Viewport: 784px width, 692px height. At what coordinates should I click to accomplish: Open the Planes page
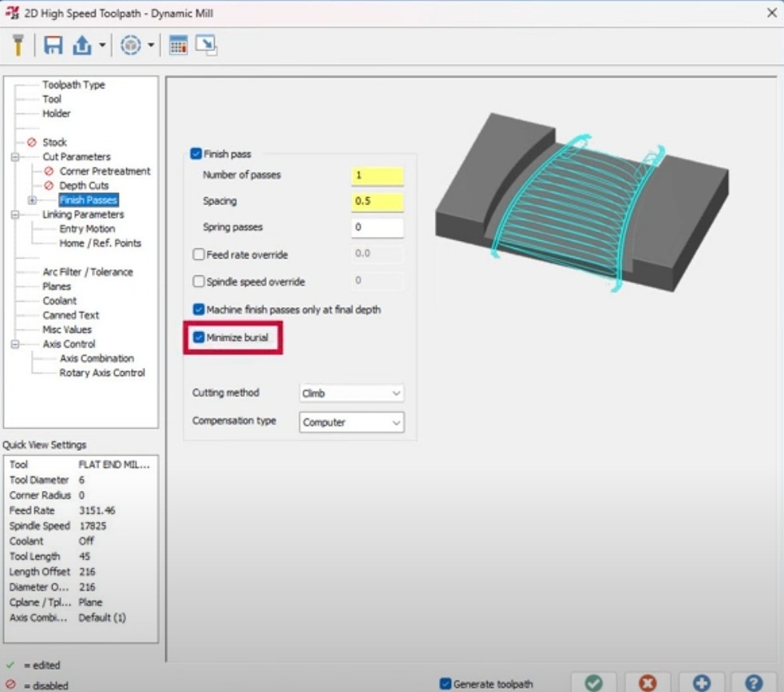pos(57,287)
